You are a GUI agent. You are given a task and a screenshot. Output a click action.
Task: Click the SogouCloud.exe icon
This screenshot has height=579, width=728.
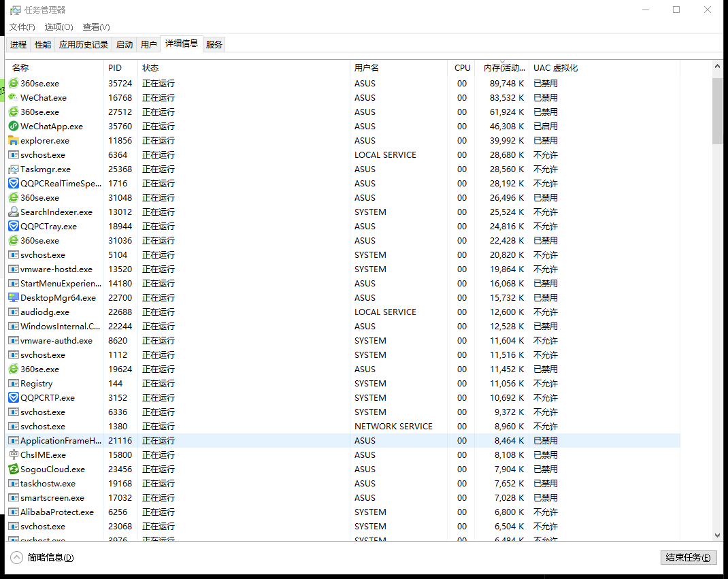[14, 469]
